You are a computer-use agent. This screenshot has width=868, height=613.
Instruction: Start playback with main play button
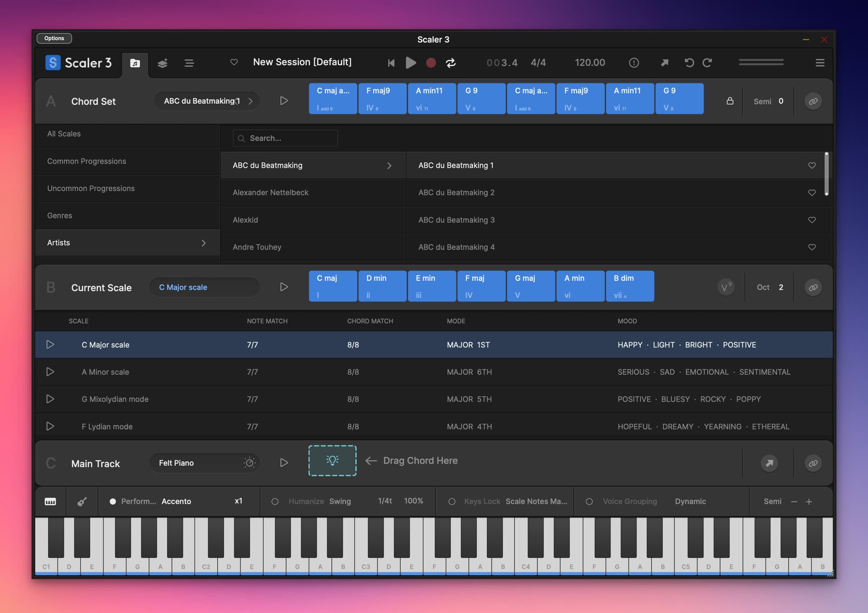(x=410, y=63)
